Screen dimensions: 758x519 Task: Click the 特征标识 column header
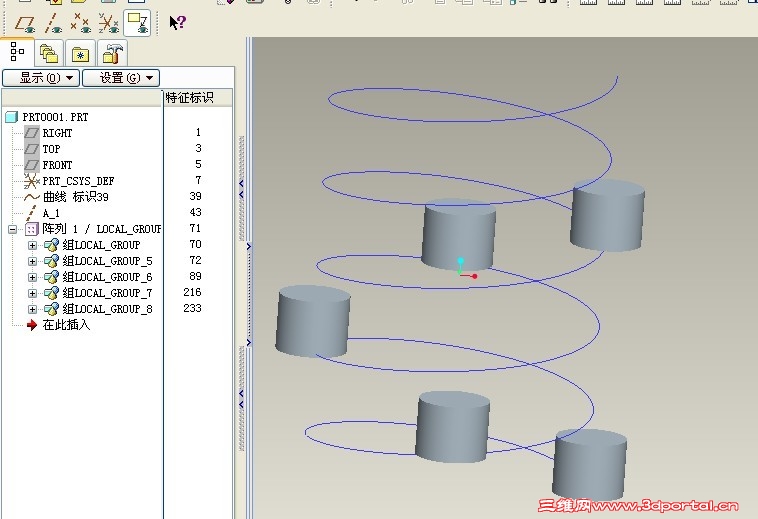click(x=198, y=98)
